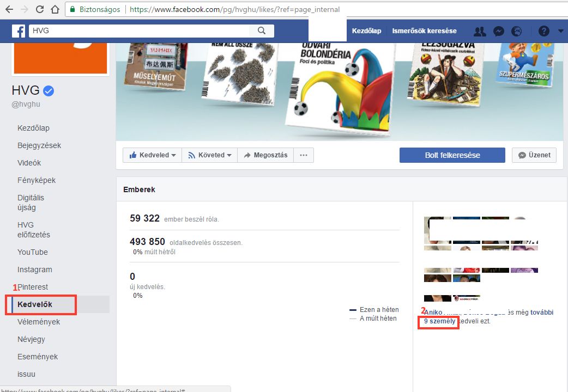
Task: Click the Aniko friend name link
Action: (433, 313)
